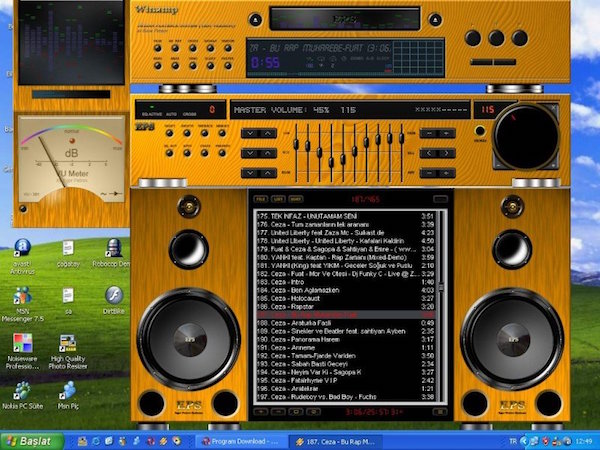Select '177. United Liberty feat Zaza Mc' track
Screen dimensions: 600x450
point(345,233)
